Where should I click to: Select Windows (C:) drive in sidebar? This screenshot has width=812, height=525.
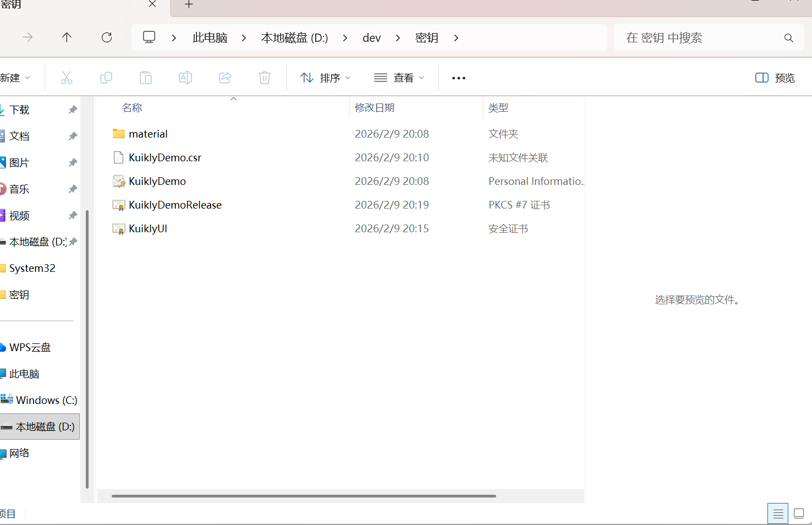[46, 401]
